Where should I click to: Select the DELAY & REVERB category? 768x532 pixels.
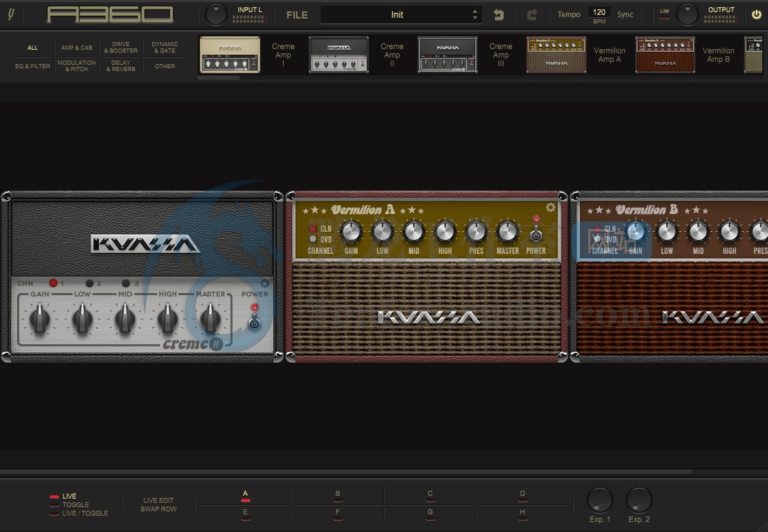tap(120, 66)
